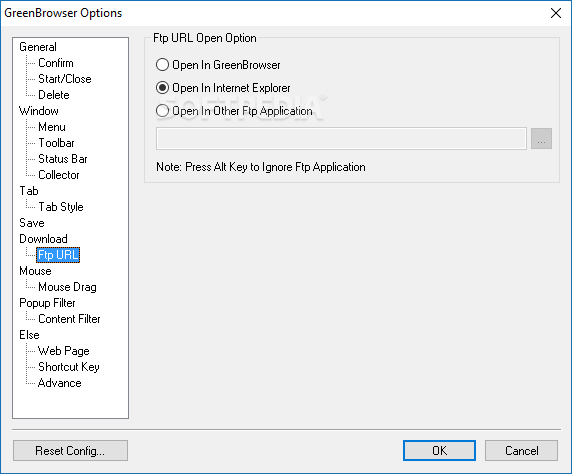Select the highlighted Ftp URL tree item
Image resolution: width=572 pixels, height=474 pixels.
click(x=58, y=255)
